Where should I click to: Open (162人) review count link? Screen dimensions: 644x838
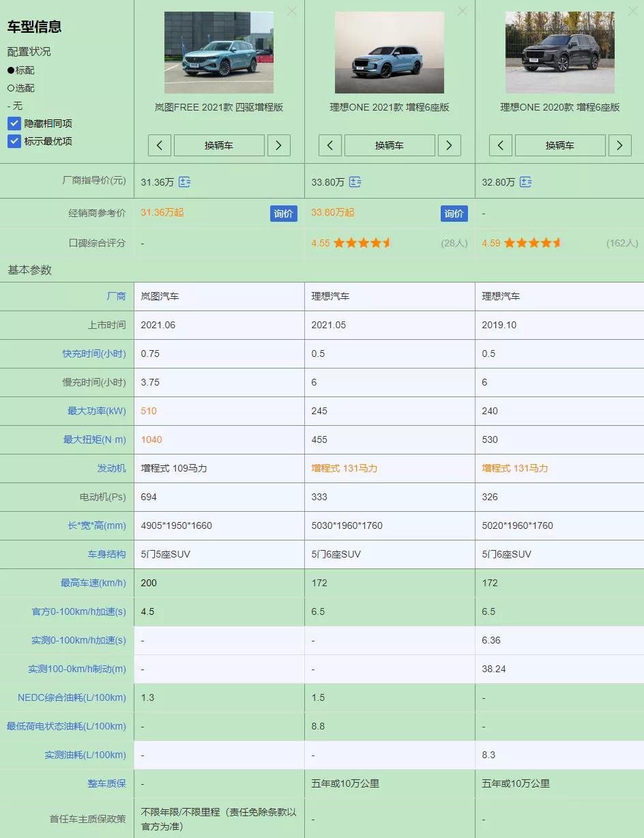click(622, 243)
